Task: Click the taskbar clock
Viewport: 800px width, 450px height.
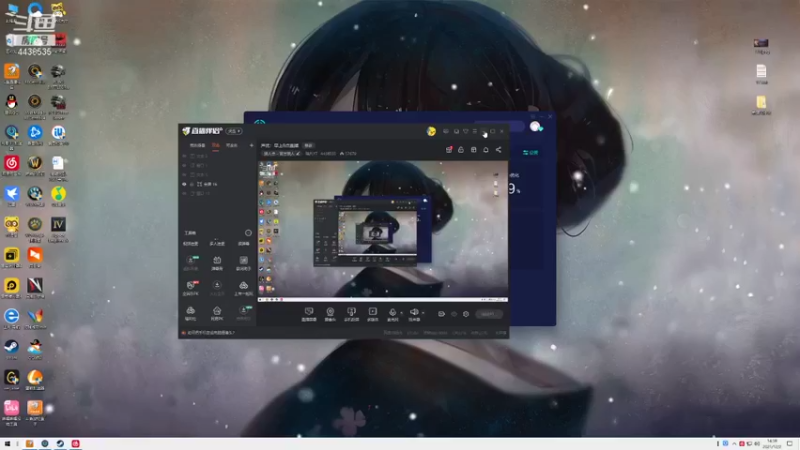Action: 772,444
